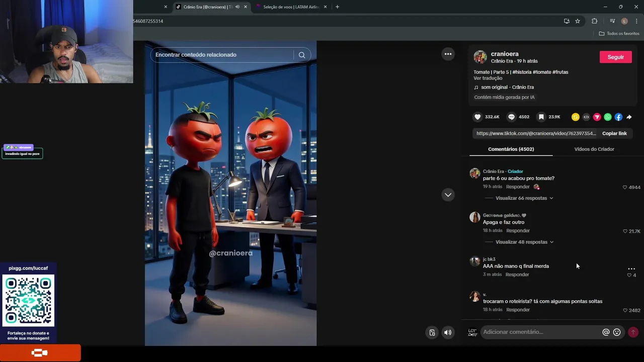Reply to jc bk3's comment

coord(517,275)
